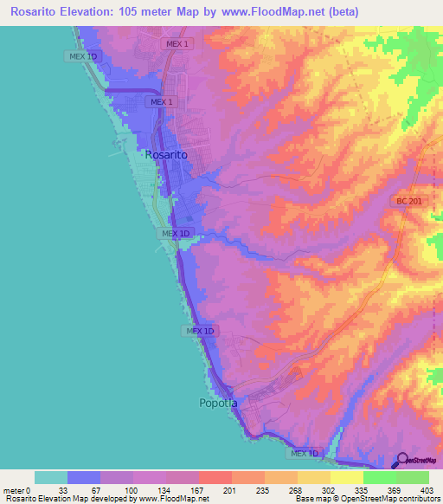Click the MEX 1D shield south of Rosarito
Image resolution: width=443 pixels, height=504 pixels.
pyautogui.click(x=176, y=233)
